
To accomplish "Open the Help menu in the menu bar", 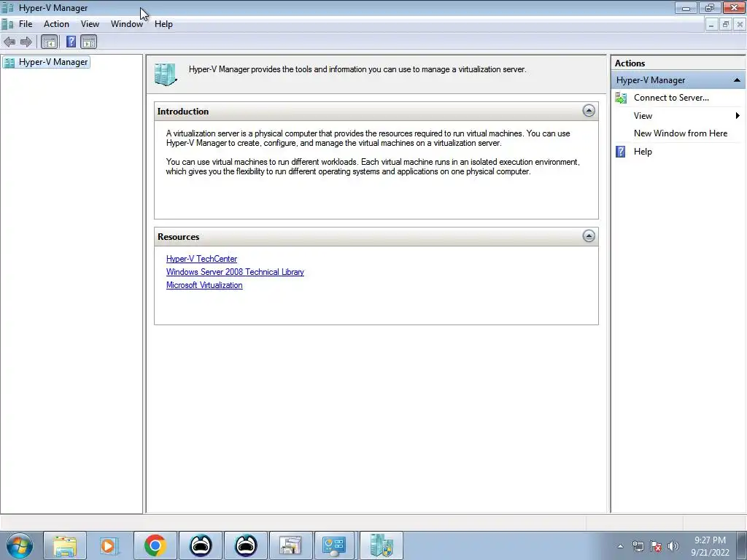I will [x=163, y=24].
